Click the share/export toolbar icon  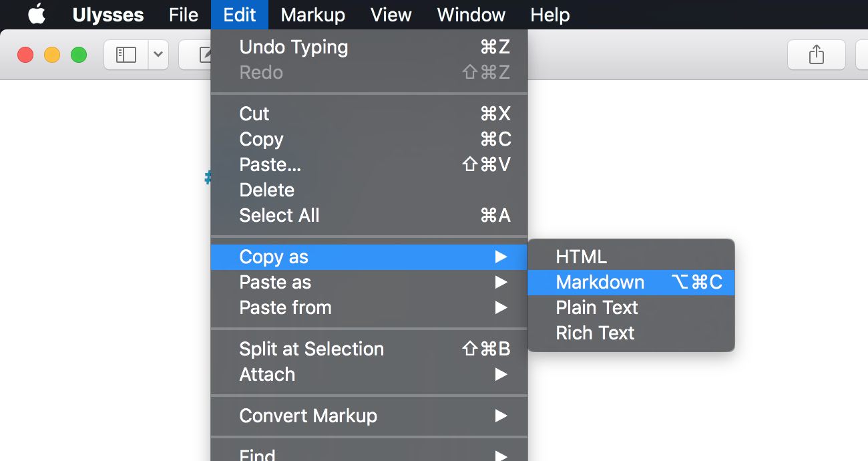coord(817,55)
